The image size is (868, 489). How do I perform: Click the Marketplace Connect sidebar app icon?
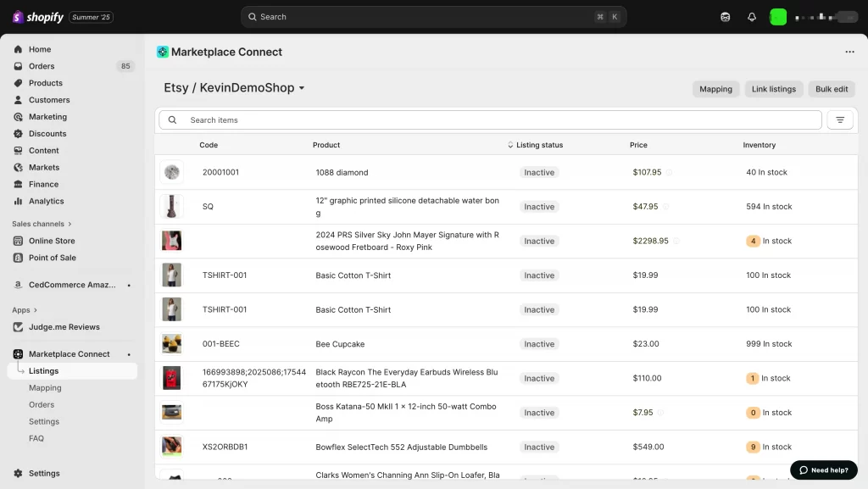[x=19, y=354]
